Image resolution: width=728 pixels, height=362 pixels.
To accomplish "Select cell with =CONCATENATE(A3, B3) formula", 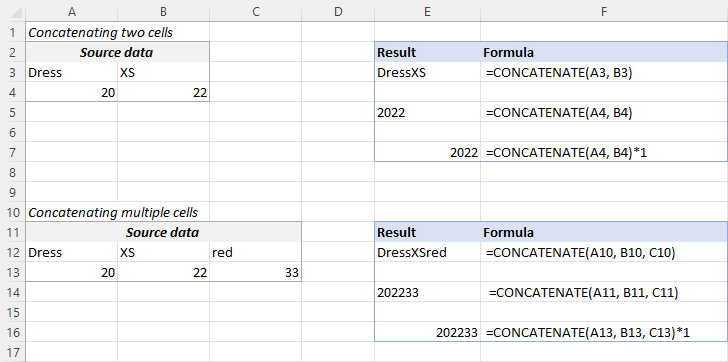I will click(x=604, y=72).
